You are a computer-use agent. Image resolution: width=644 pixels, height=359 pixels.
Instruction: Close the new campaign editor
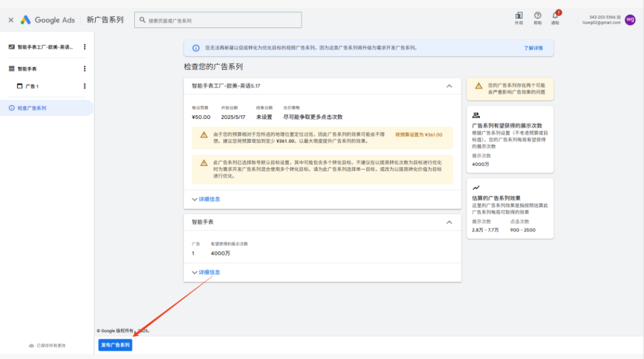pos(11,20)
